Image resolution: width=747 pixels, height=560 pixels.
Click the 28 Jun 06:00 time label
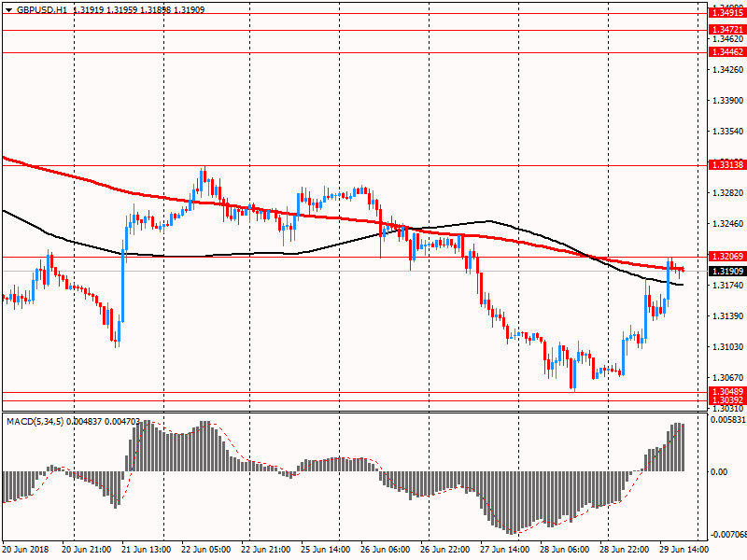[x=564, y=549]
